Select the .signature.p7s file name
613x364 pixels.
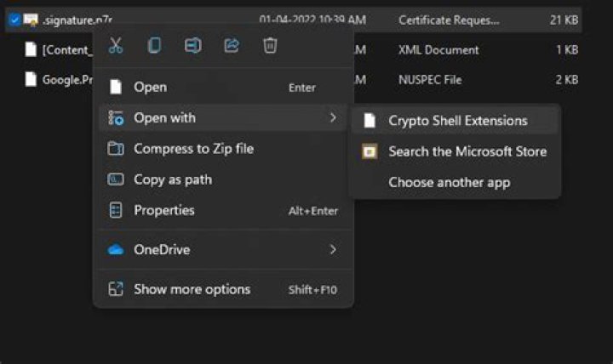77,20
